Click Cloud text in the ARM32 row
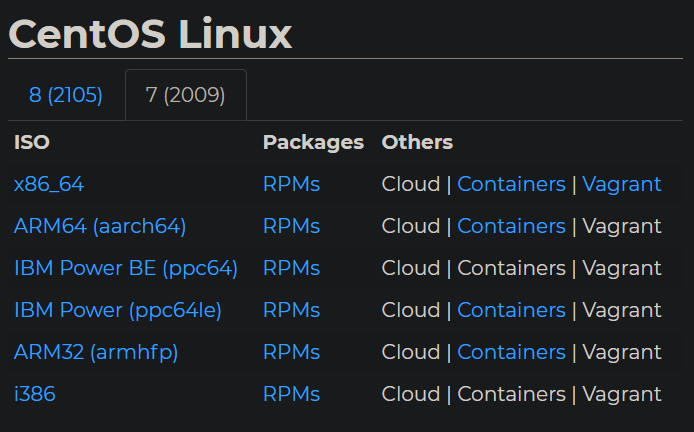Screen dimensions: 694x432 (411, 352)
